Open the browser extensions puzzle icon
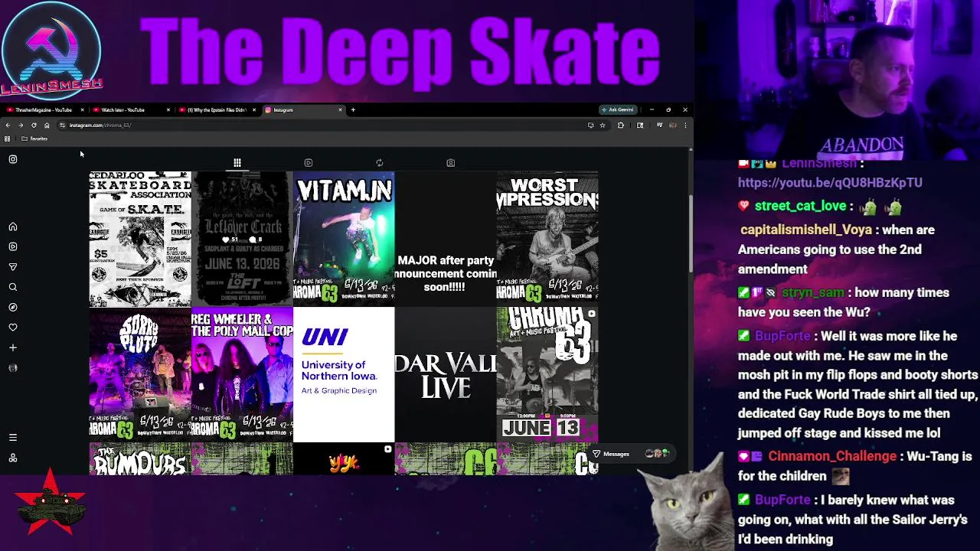Image resolution: width=980 pixels, height=551 pixels. (621, 125)
